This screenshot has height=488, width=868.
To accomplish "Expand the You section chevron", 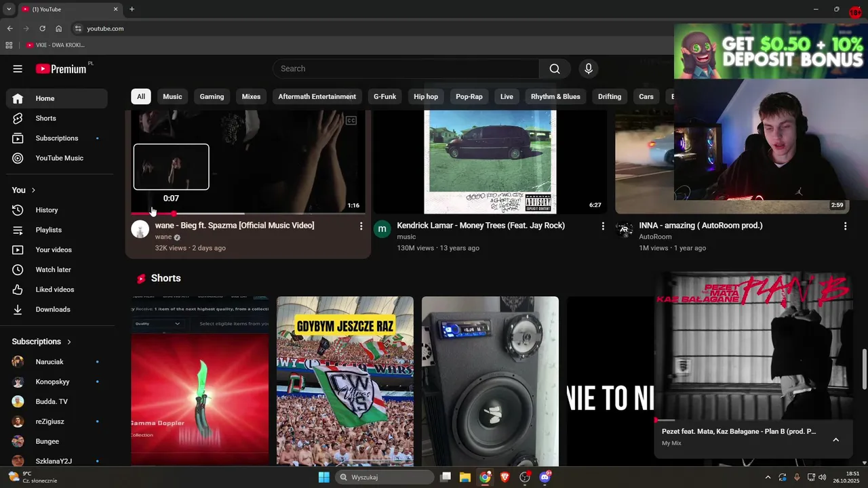I will (x=33, y=190).
